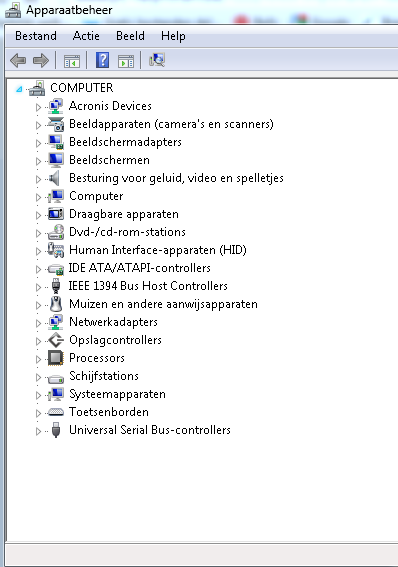398x567 pixels.
Task: Click the Beeldschermadapters icon
Action: coord(56,142)
